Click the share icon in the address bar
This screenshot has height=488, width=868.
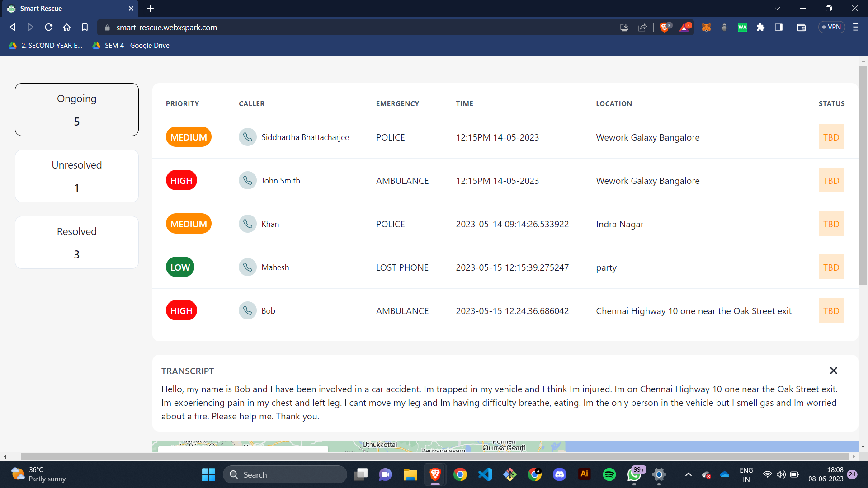tap(642, 28)
